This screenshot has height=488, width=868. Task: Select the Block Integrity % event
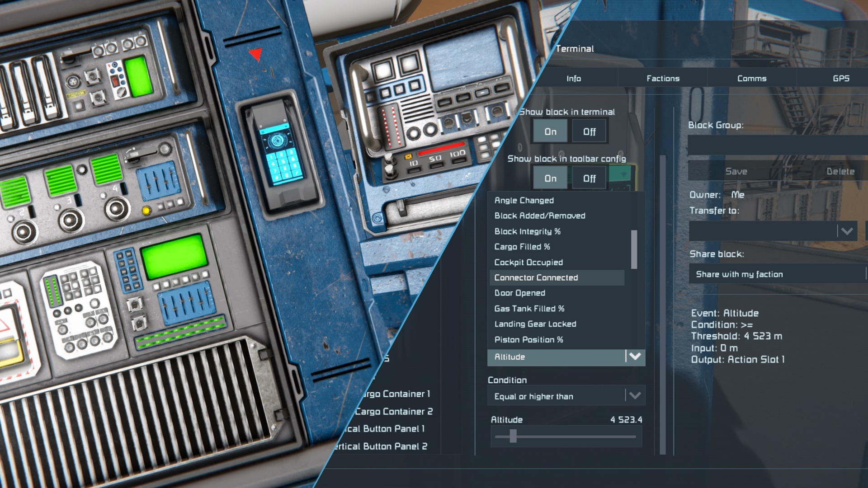click(x=524, y=231)
